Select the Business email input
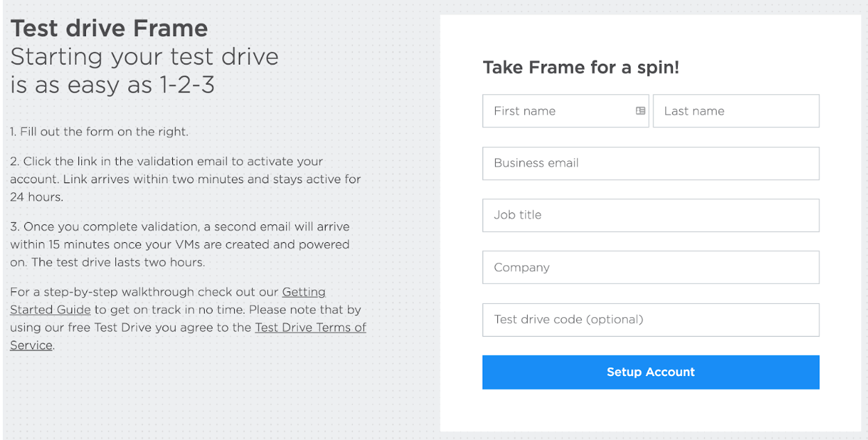 (x=651, y=163)
